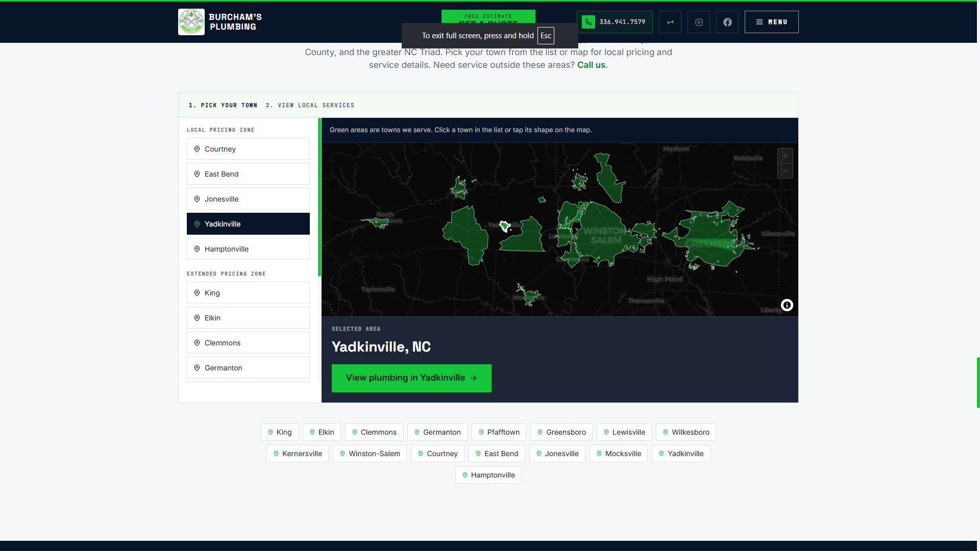Open the Kernersville chip link
Viewport: 980px width, 551px height.
[298, 454]
